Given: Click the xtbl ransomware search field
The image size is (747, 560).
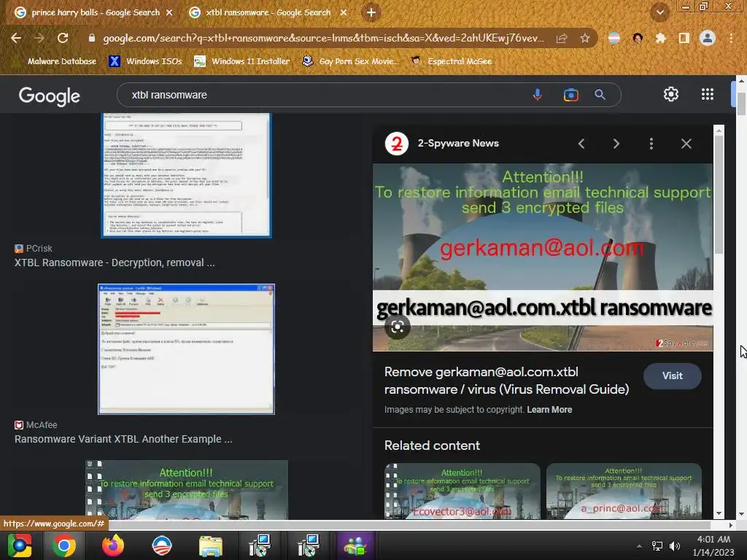Looking at the screenshot, I should point(324,95).
